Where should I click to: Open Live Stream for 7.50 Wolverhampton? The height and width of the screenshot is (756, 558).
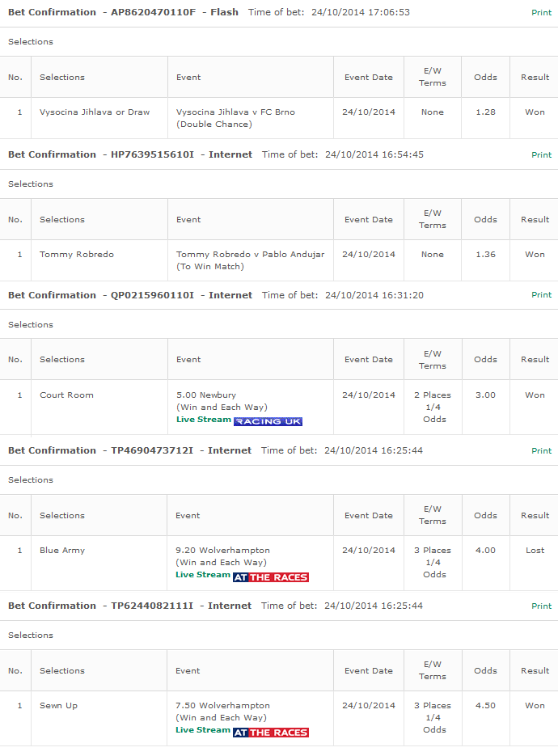click(x=203, y=730)
